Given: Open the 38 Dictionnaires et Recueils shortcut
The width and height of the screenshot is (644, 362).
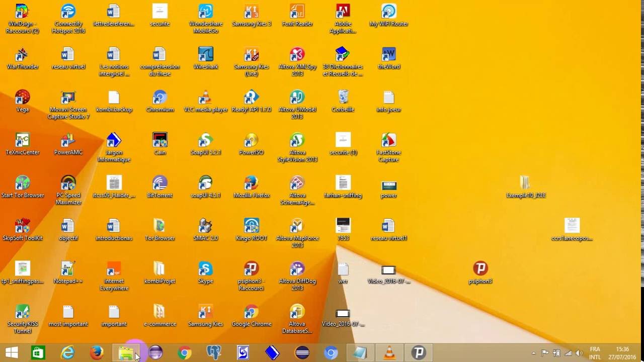Looking at the screenshot, I should [343, 61].
